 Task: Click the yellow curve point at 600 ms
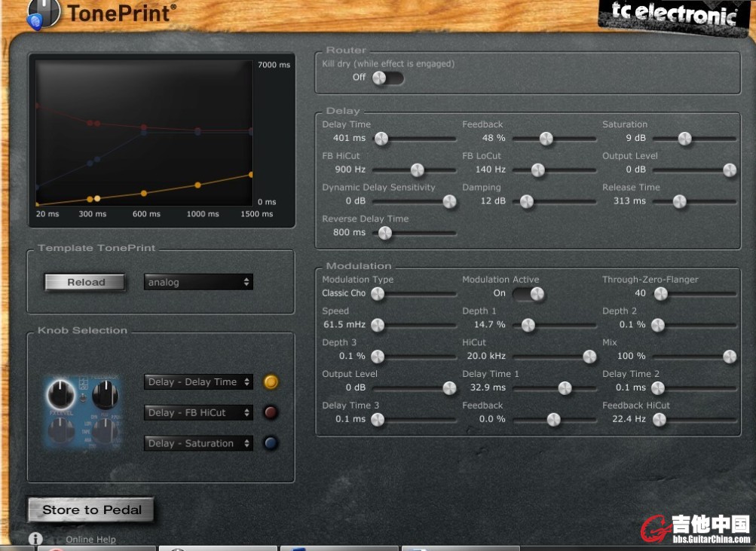click(x=144, y=193)
